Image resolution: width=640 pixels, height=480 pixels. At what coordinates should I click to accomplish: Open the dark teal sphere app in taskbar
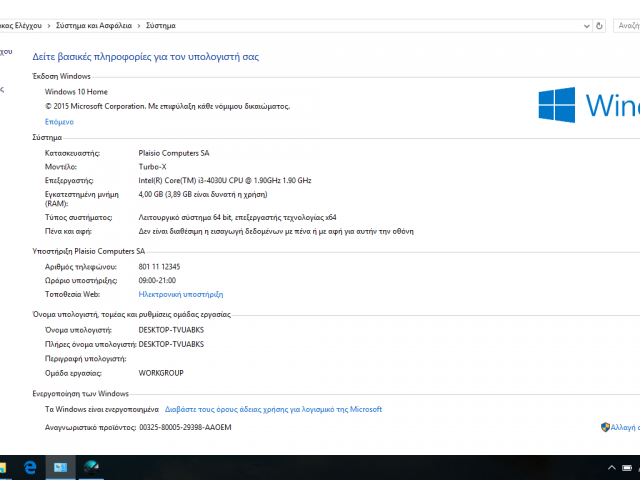[91, 467]
